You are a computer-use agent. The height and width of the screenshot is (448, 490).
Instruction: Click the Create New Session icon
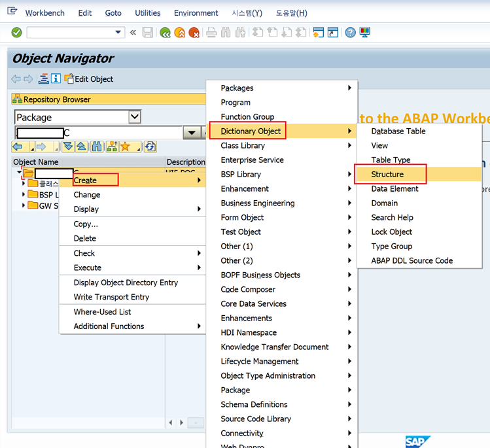(318, 32)
